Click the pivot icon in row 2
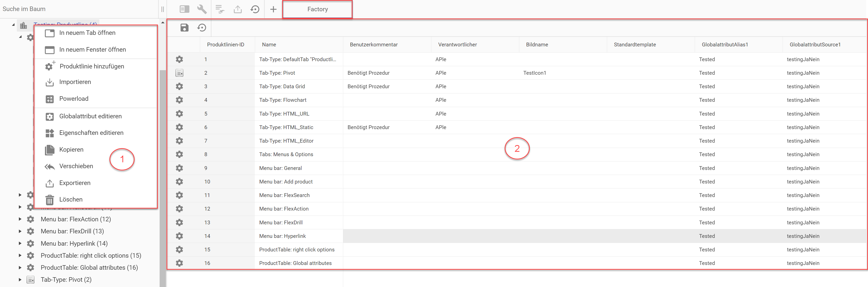This screenshot has height=287, width=868. coord(179,73)
